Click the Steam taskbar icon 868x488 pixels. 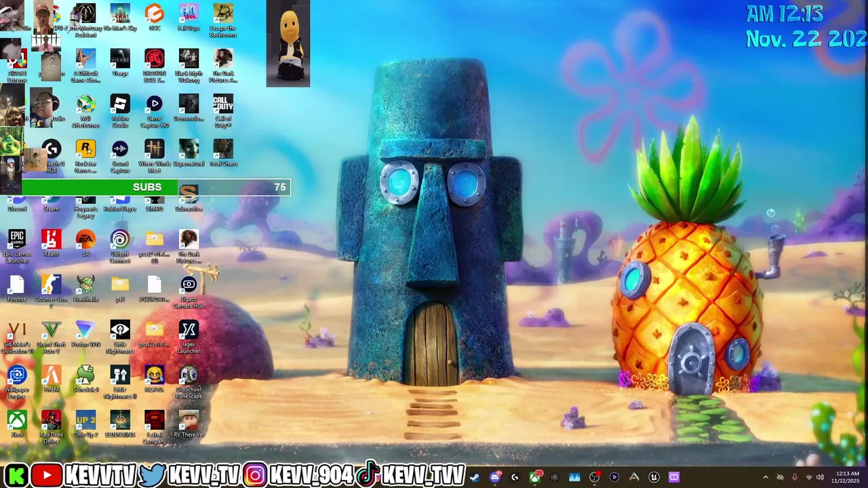pos(475,477)
